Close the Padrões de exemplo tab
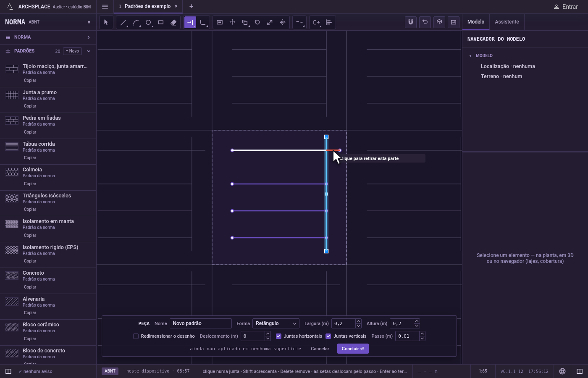This screenshot has height=378, width=588. coord(176,6)
